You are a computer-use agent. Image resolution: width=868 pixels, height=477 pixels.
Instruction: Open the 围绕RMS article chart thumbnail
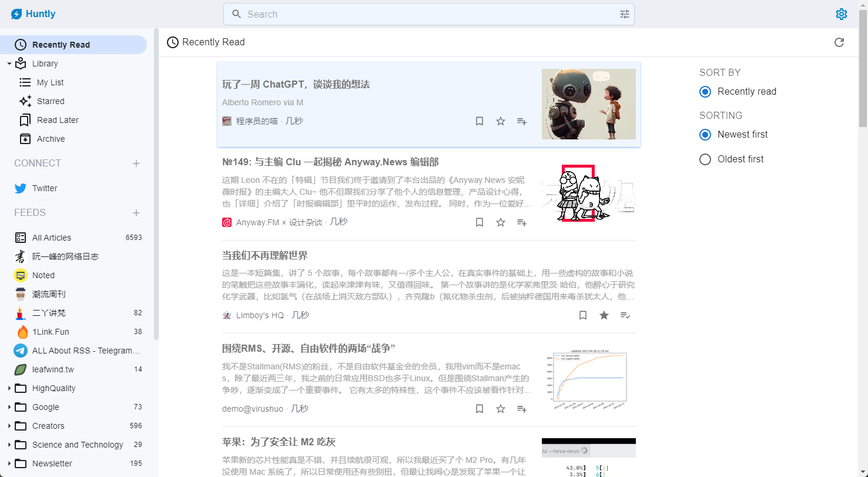pyautogui.click(x=589, y=381)
